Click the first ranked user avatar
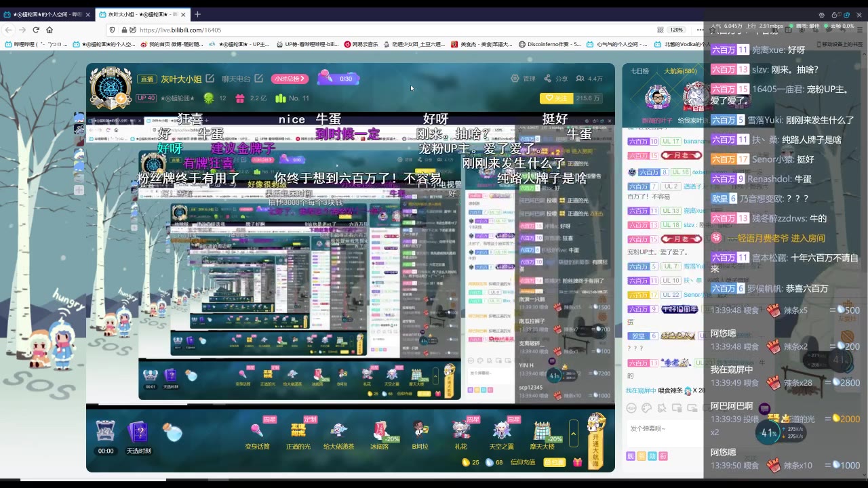Screen dimensions: 868x488 (657, 97)
